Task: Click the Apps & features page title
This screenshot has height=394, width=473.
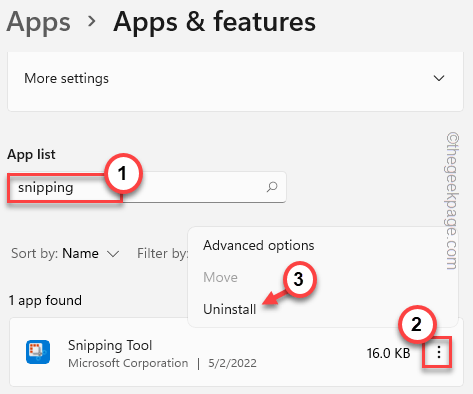Action: point(214,22)
